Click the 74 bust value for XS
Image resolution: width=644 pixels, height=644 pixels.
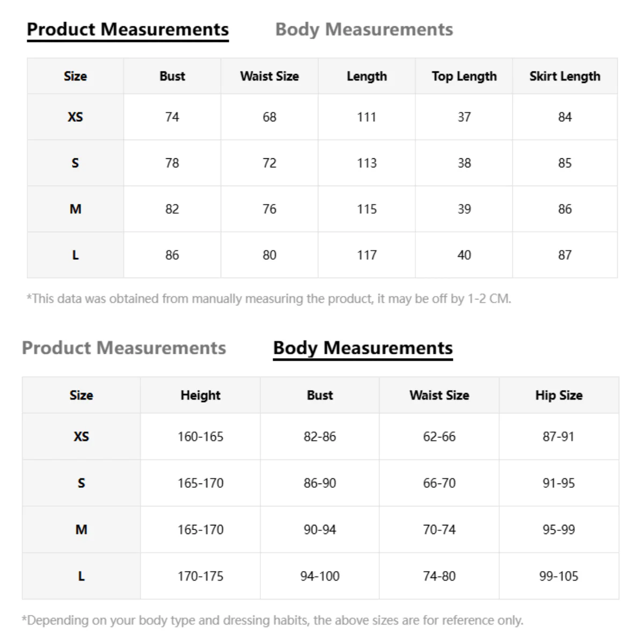pos(172,117)
